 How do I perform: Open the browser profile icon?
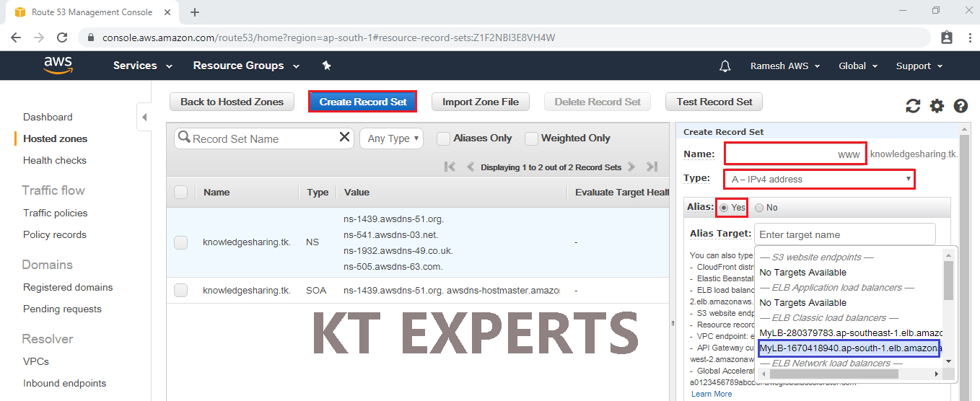coord(947,38)
